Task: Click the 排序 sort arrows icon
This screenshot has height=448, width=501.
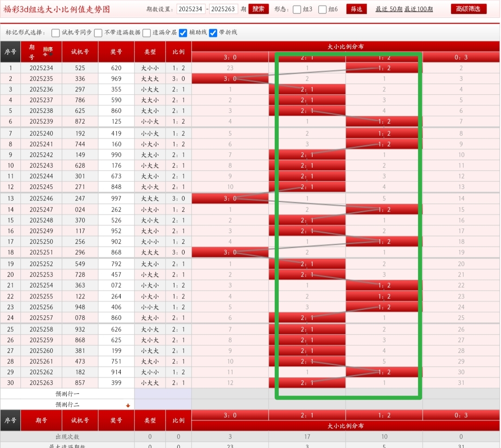Action: 48,54
